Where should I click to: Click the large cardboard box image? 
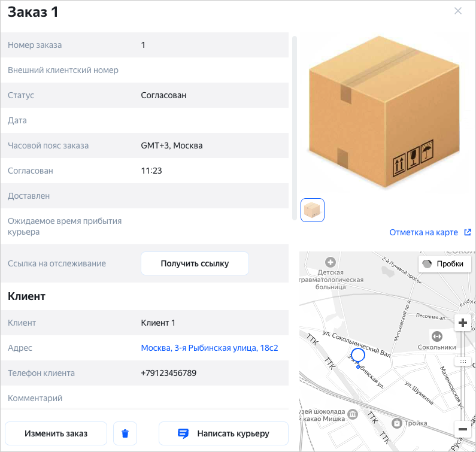coord(383,114)
